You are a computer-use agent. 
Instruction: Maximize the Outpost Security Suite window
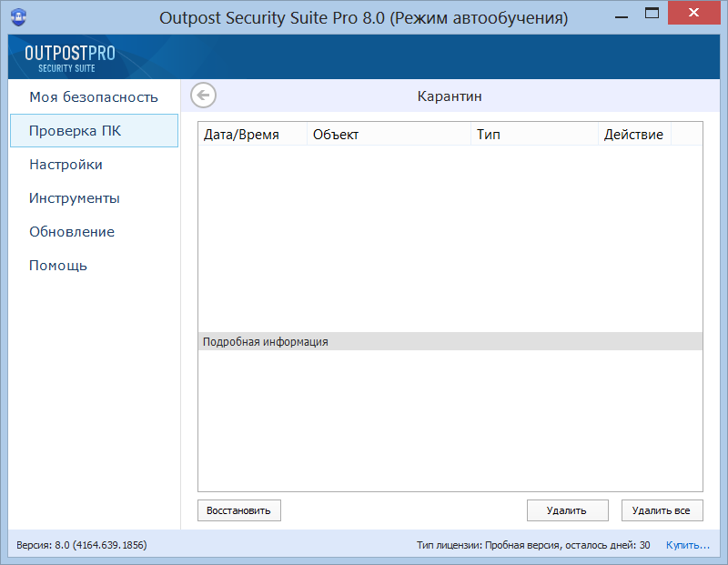point(651,14)
